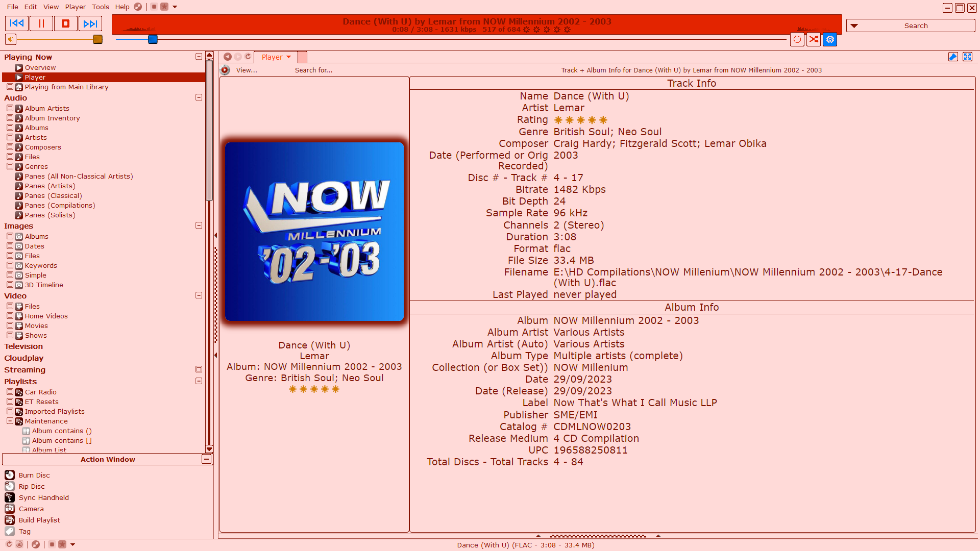Collapse the Maintenance playlist group
Image resolution: width=980 pixels, height=551 pixels.
[x=10, y=421]
